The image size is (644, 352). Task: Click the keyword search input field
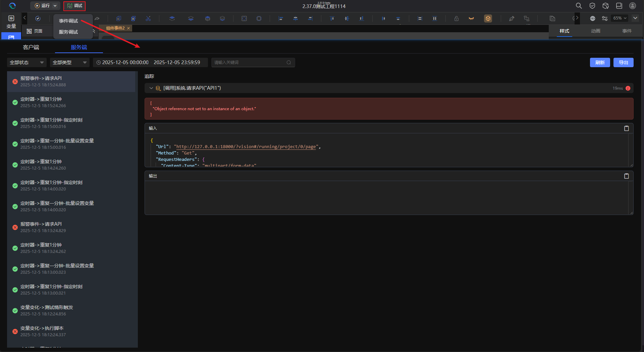(x=250, y=62)
